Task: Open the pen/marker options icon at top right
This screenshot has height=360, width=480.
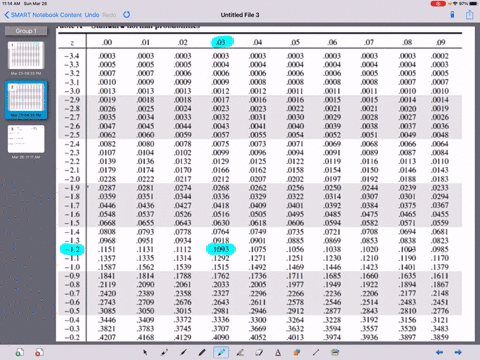Action: click(452, 15)
